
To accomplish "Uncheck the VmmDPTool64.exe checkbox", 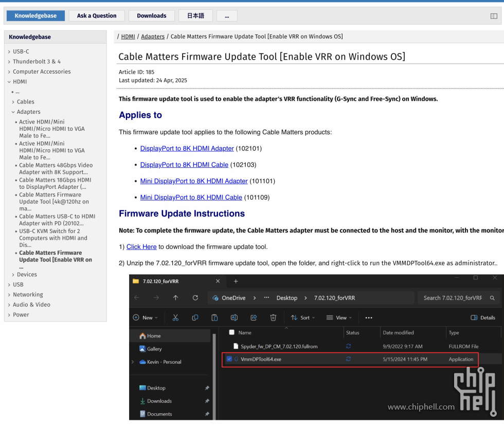I will point(229,359).
